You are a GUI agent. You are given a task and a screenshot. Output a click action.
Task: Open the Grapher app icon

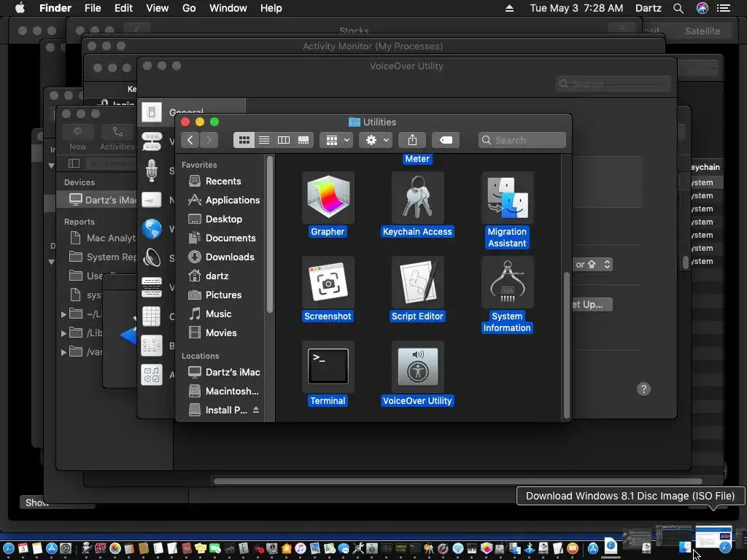click(x=328, y=198)
